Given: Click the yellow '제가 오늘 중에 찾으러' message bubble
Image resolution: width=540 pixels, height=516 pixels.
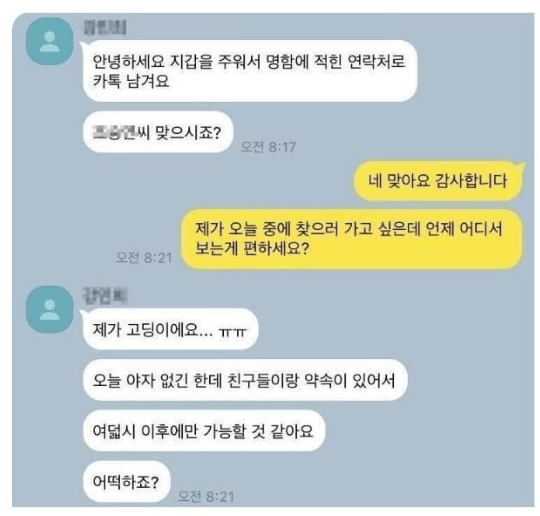Looking at the screenshot, I should click(352, 239).
